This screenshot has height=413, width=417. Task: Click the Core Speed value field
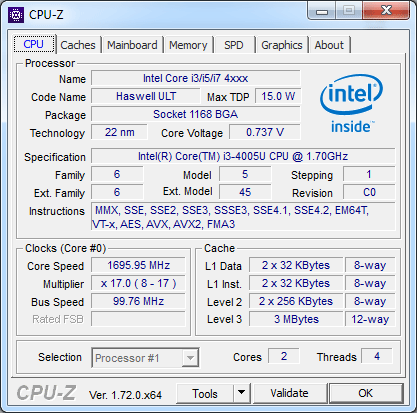pyautogui.click(x=138, y=265)
